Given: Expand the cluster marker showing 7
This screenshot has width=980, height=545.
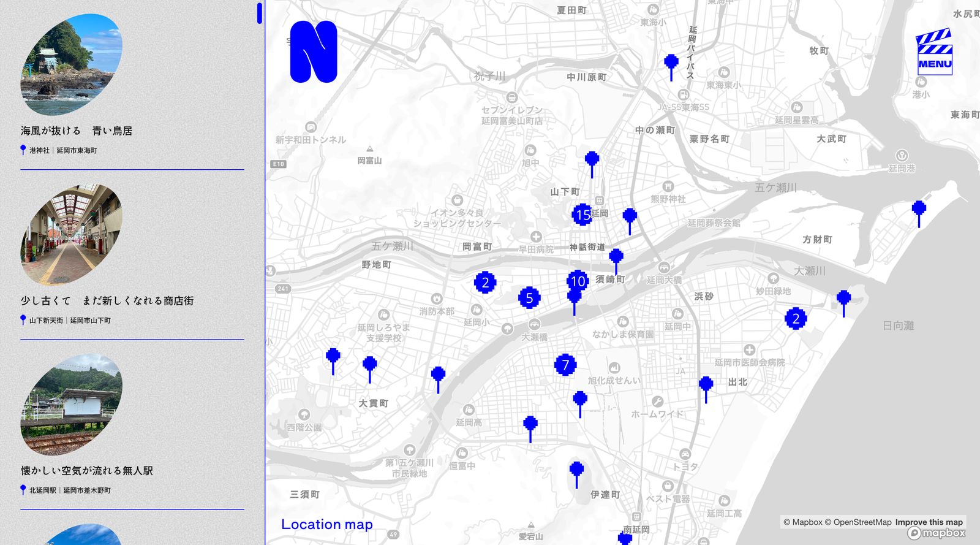Looking at the screenshot, I should point(565,365).
